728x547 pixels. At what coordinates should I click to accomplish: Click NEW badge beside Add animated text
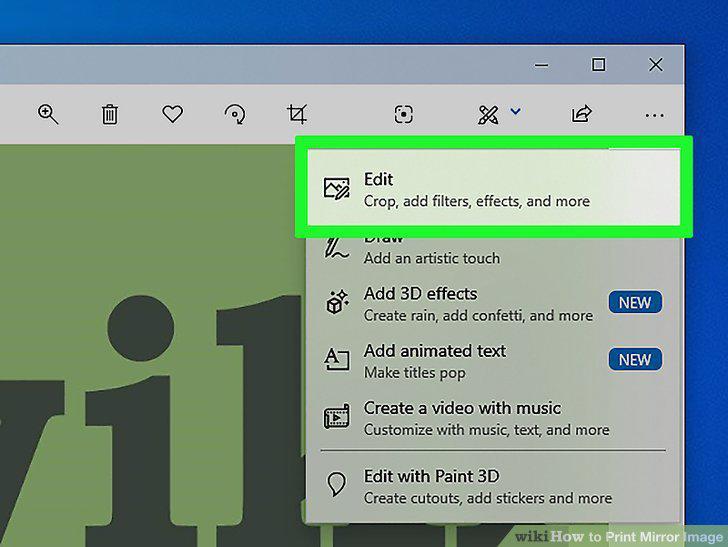coord(635,360)
